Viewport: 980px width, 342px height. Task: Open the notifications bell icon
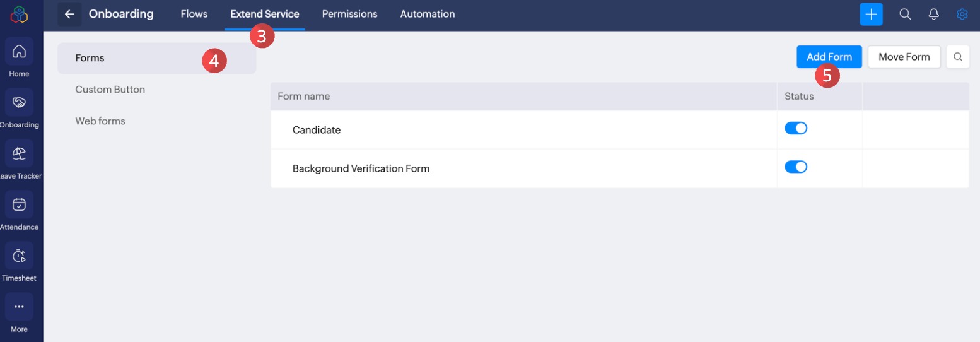pyautogui.click(x=934, y=14)
